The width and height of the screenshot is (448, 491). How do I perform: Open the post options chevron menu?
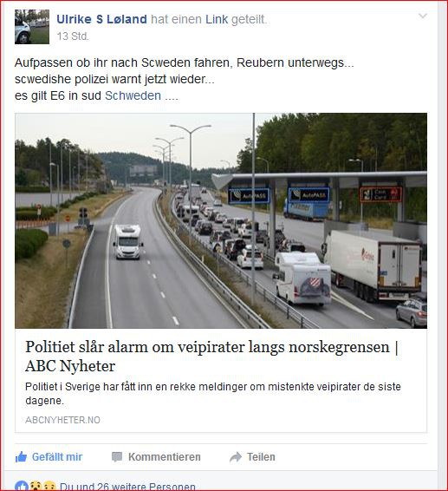coord(423,16)
